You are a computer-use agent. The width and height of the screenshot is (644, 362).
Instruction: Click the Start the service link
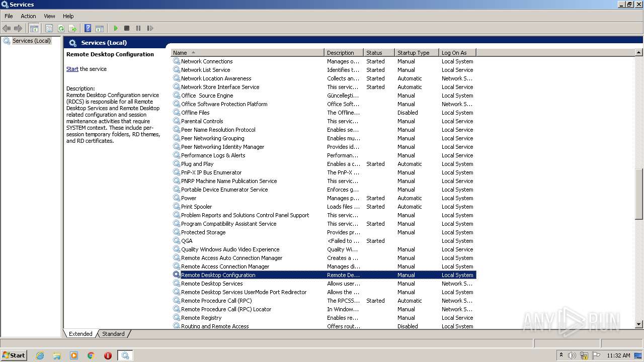72,69
